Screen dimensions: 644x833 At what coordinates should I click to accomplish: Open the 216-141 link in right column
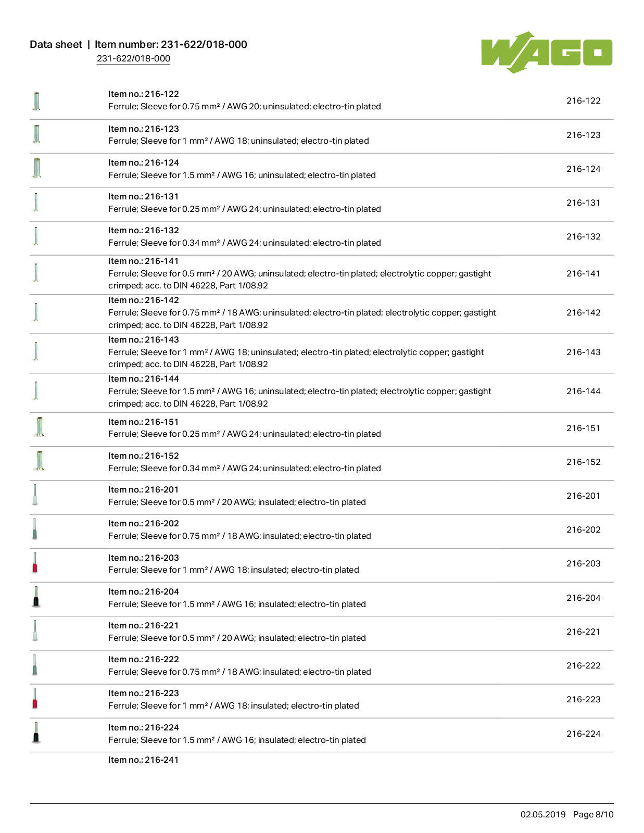coord(583,273)
